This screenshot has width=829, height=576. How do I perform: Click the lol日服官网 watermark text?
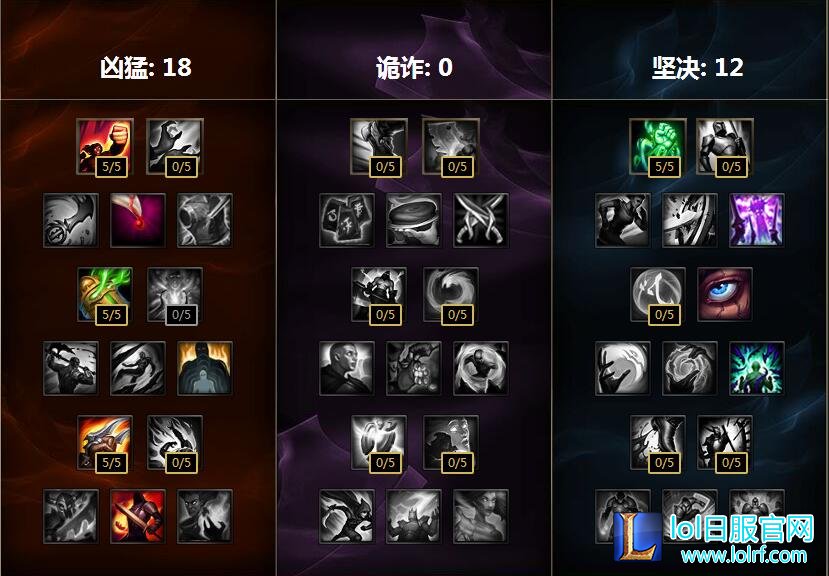click(x=742, y=528)
